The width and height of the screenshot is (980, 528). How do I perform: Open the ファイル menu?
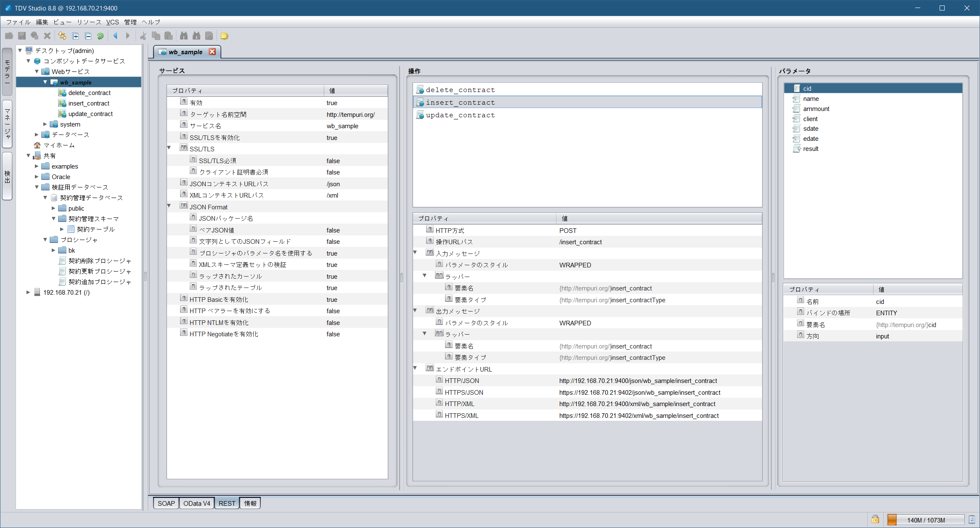pyautogui.click(x=18, y=22)
